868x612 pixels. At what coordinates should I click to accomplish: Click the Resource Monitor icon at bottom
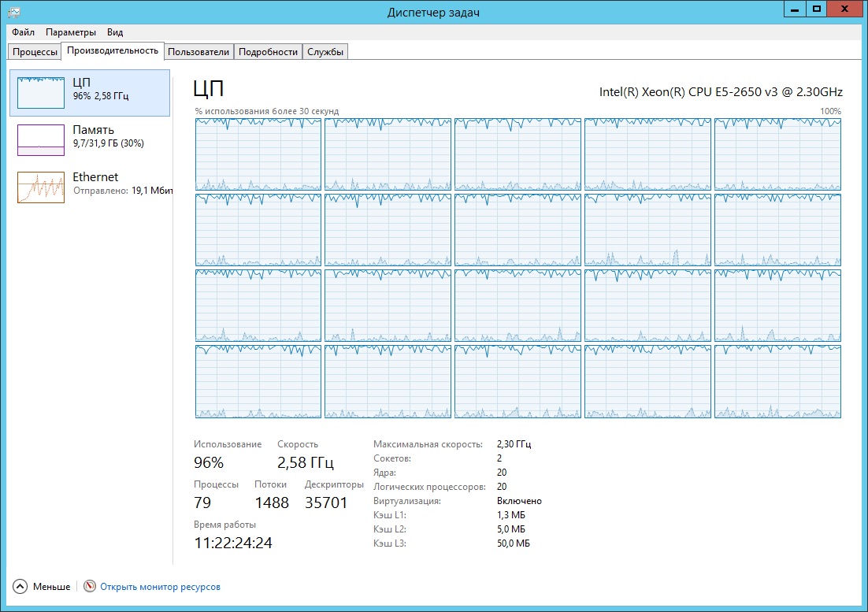click(89, 587)
